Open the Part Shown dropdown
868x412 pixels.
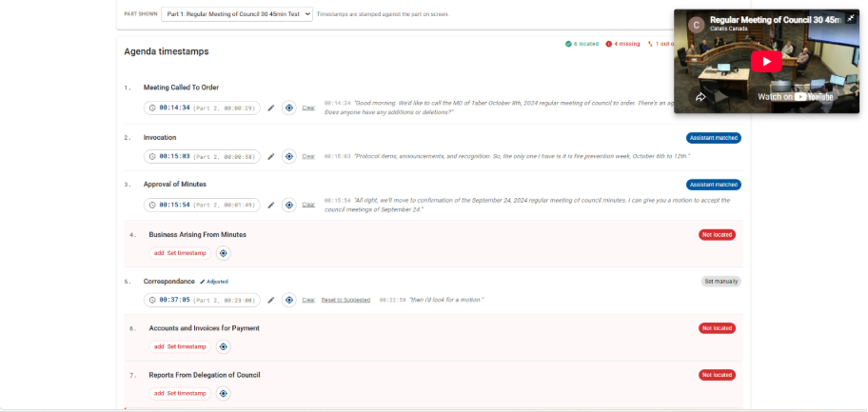coord(237,14)
